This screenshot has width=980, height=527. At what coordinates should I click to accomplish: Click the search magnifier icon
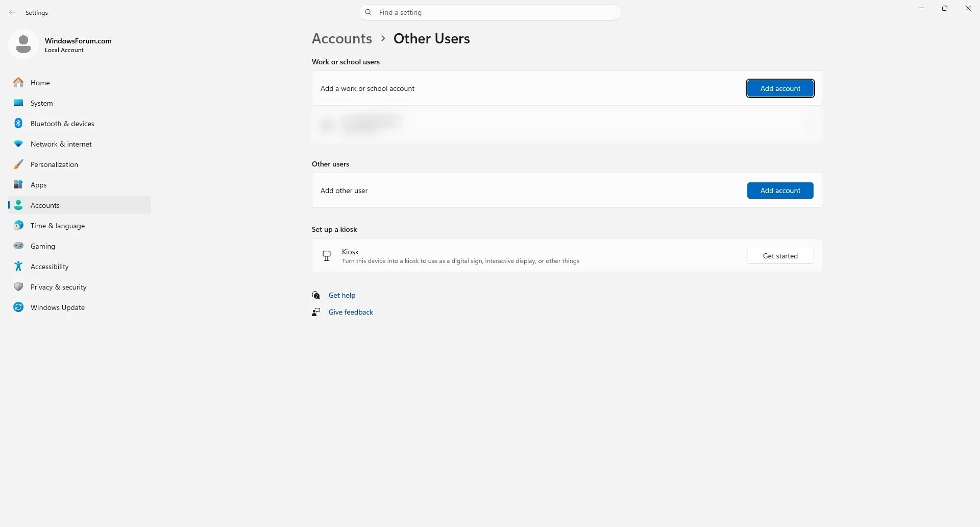point(369,12)
